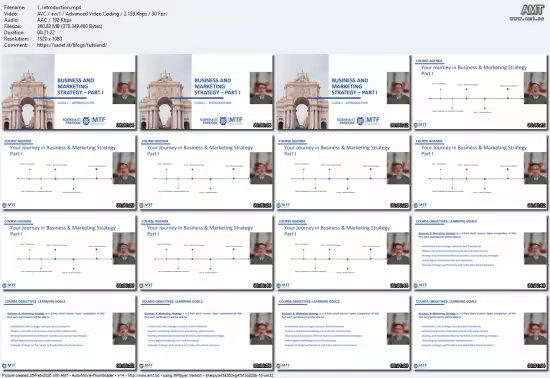This screenshot has width=550, height=378.
Task: Open the last Course Agenda thumbnail
Action: (x=343, y=252)
